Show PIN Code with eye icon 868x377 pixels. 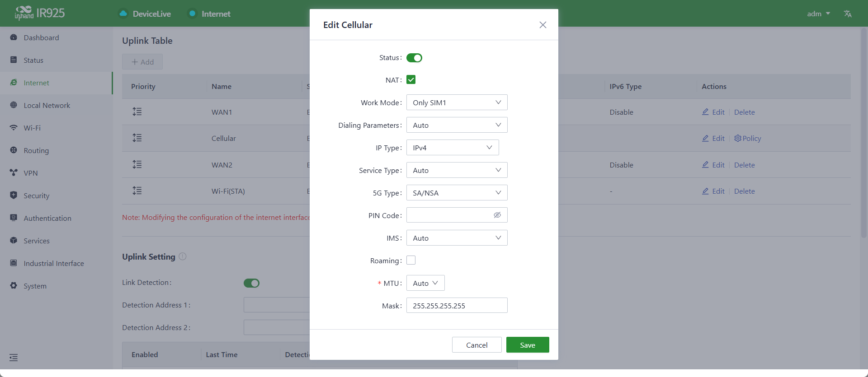point(497,215)
